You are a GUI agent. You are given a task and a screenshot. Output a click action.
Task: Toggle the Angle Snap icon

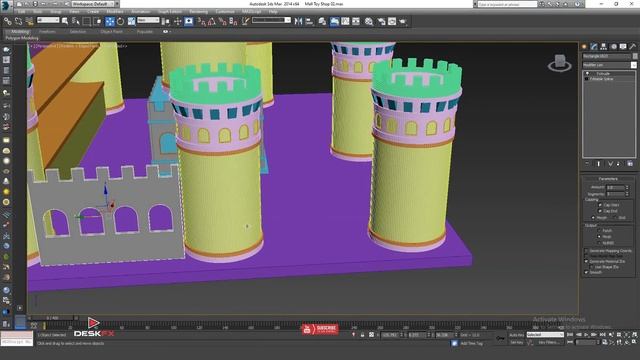point(212,21)
